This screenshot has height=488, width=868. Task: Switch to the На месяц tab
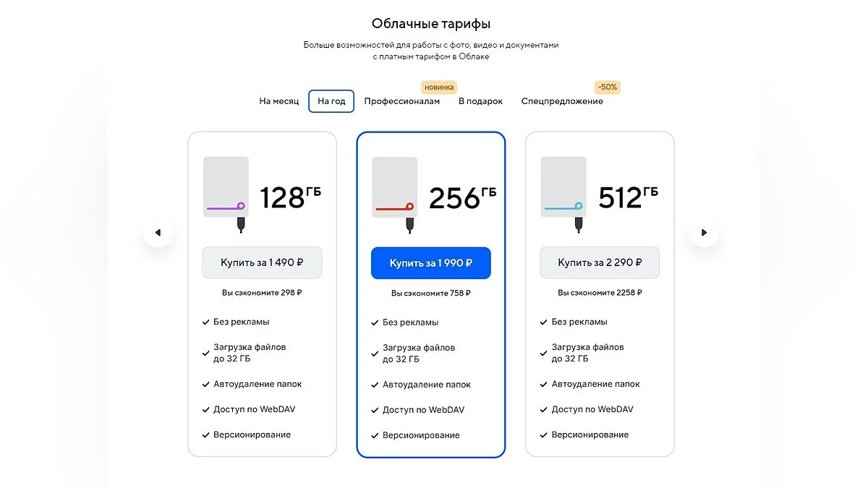click(278, 101)
